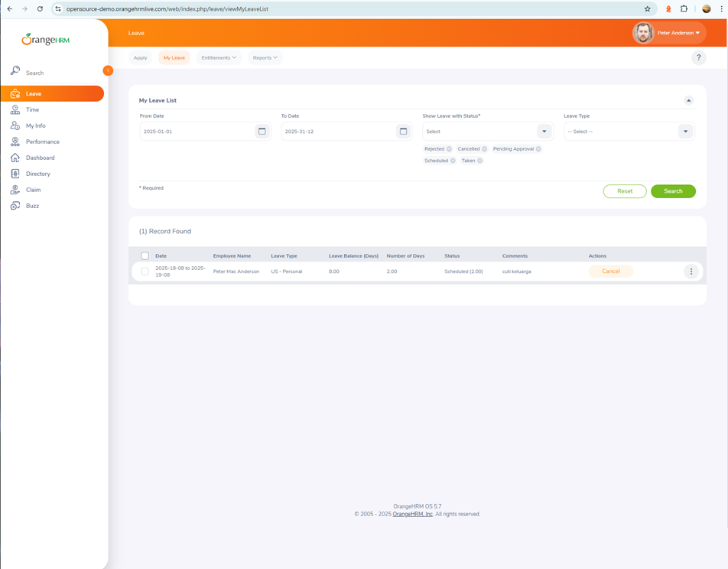Screen dimensions: 728x569
Task: Open the To Date calendar picker icon
Action: 403,132
